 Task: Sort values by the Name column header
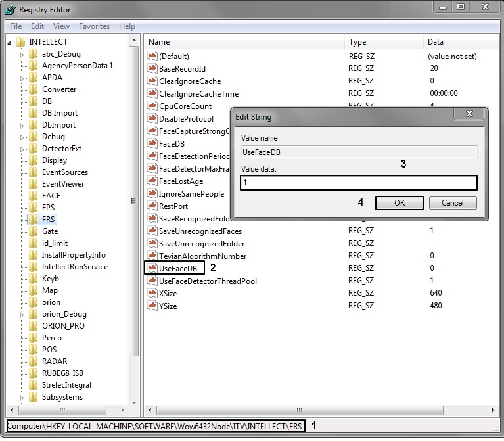pos(243,42)
